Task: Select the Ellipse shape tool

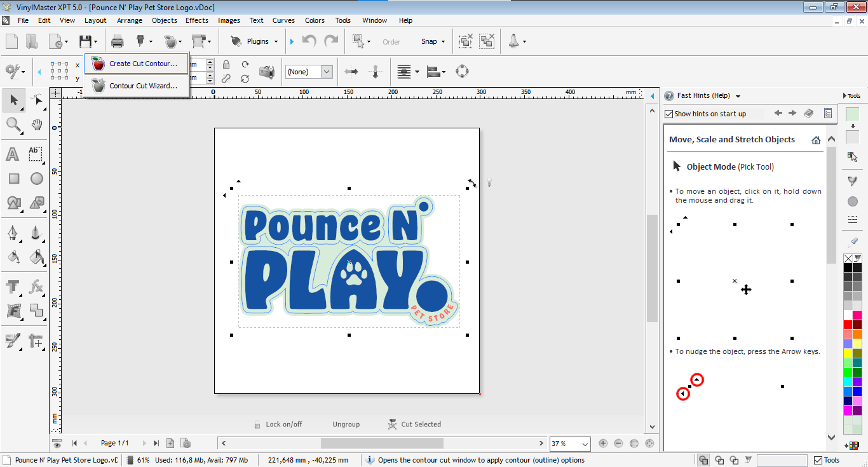Action: (37, 179)
